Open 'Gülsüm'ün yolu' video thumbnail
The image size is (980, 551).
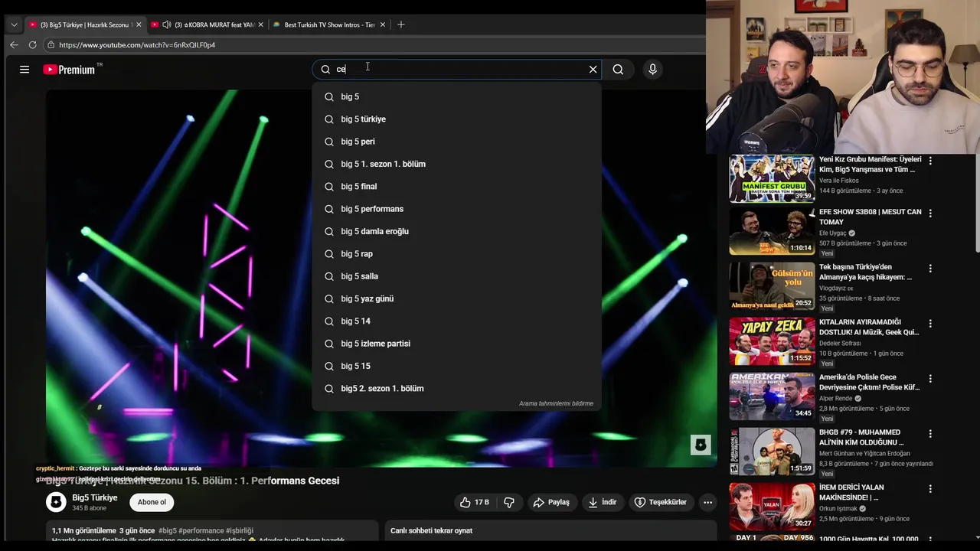pyautogui.click(x=772, y=286)
